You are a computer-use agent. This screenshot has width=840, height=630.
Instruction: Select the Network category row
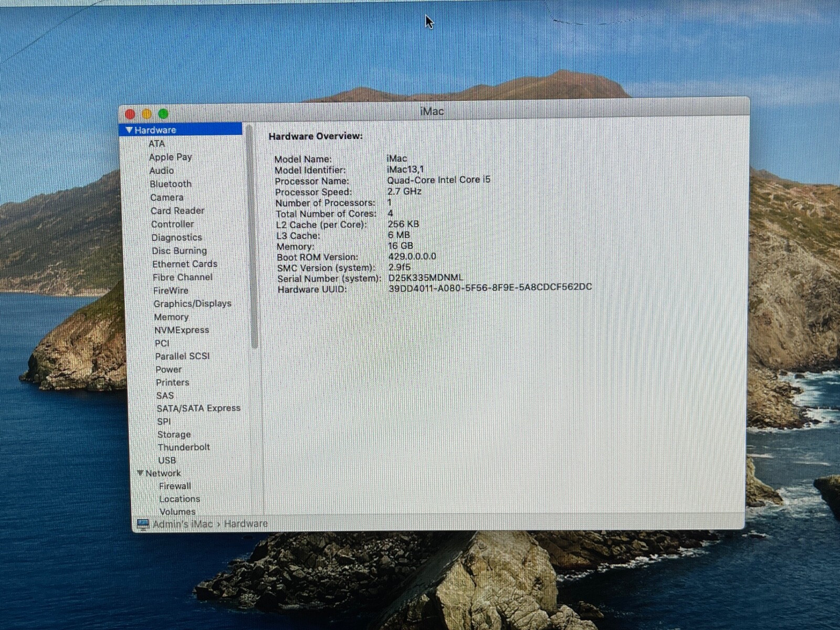(x=163, y=473)
